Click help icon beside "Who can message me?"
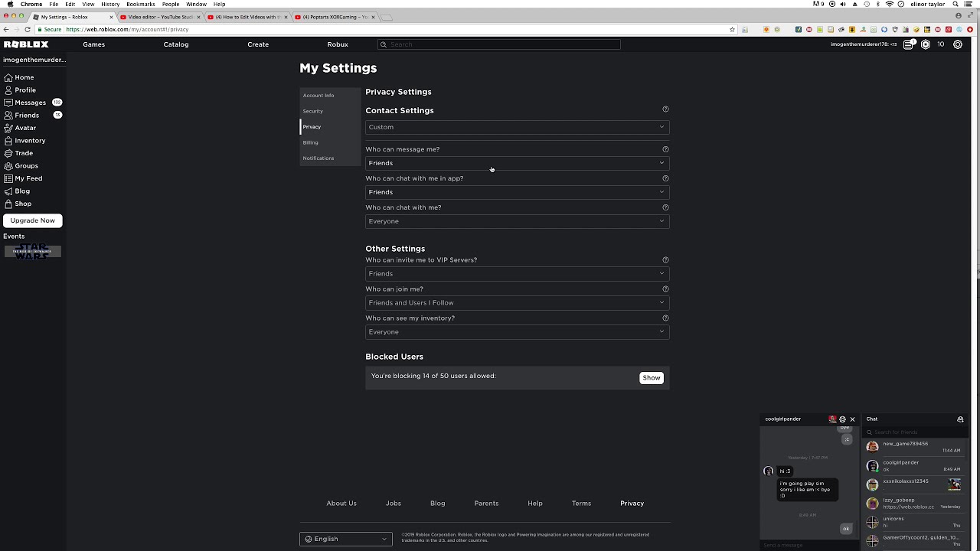The height and width of the screenshot is (551, 980). [665, 149]
